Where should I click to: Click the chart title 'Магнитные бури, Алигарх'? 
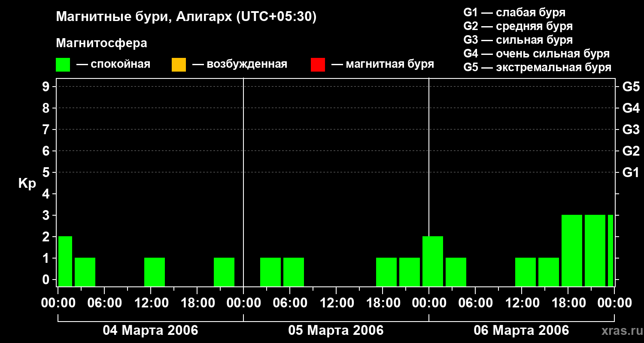tap(145, 17)
